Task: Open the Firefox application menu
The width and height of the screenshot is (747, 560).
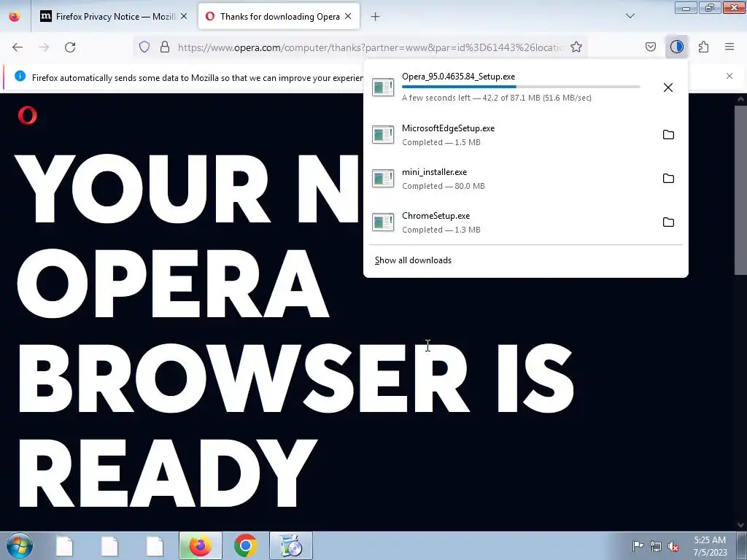Action: [729, 47]
